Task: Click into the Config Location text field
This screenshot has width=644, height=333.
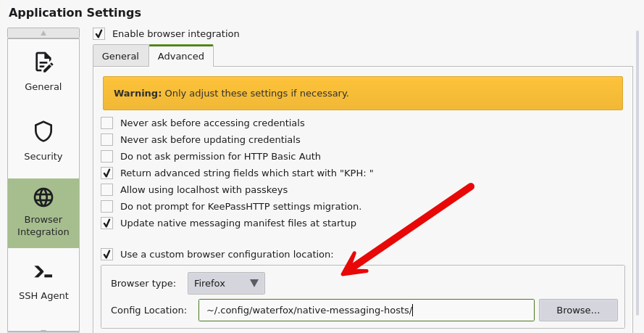Action: click(366, 310)
